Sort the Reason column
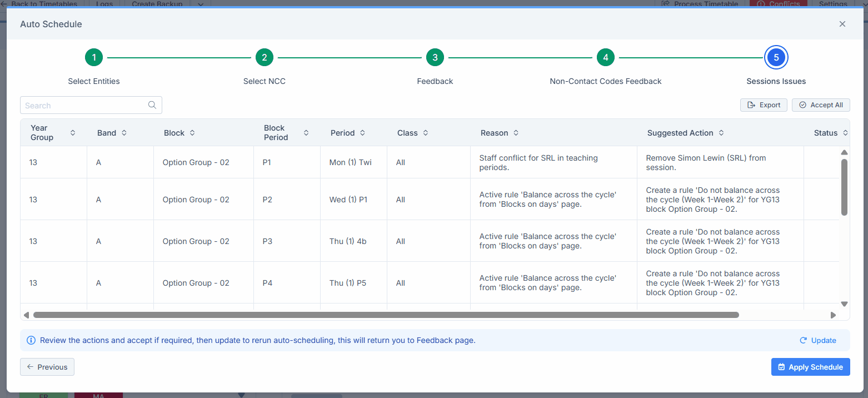The width and height of the screenshot is (868, 398). point(516,133)
